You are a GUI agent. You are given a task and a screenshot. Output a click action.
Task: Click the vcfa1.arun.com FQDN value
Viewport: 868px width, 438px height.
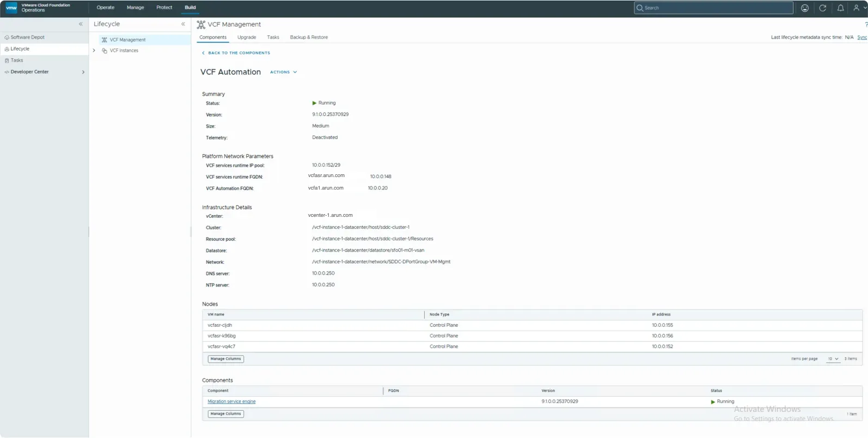pyautogui.click(x=326, y=188)
